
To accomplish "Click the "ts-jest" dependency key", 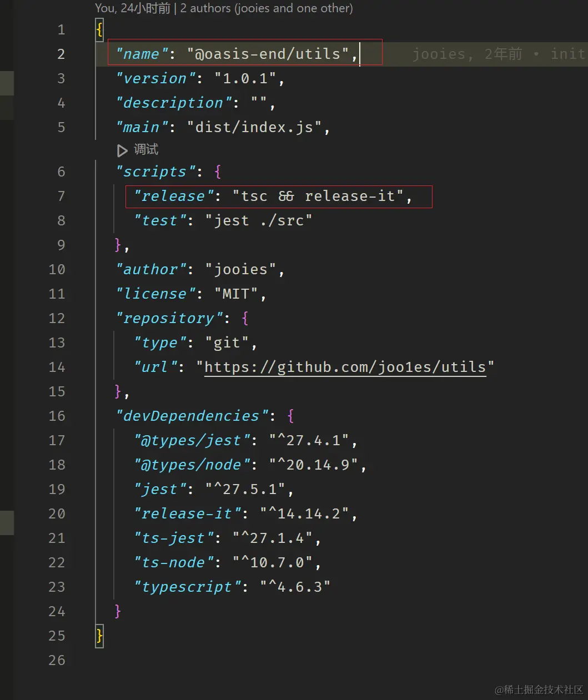I will click(x=173, y=538).
